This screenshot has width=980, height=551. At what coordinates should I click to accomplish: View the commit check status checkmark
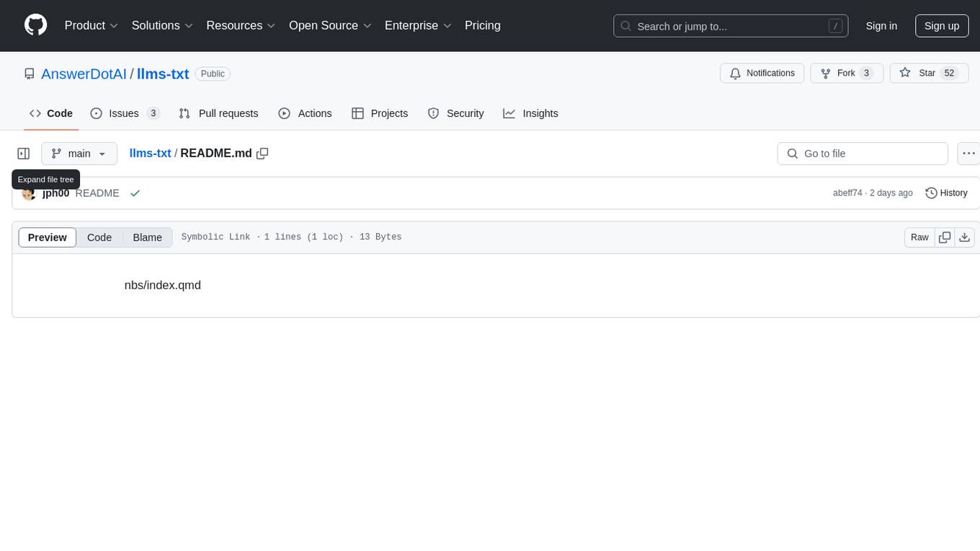(135, 193)
